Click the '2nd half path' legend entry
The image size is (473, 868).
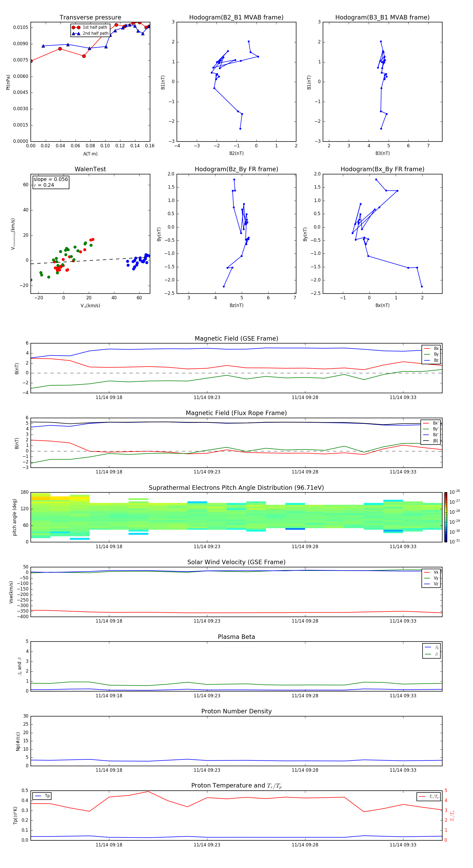click(x=90, y=33)
